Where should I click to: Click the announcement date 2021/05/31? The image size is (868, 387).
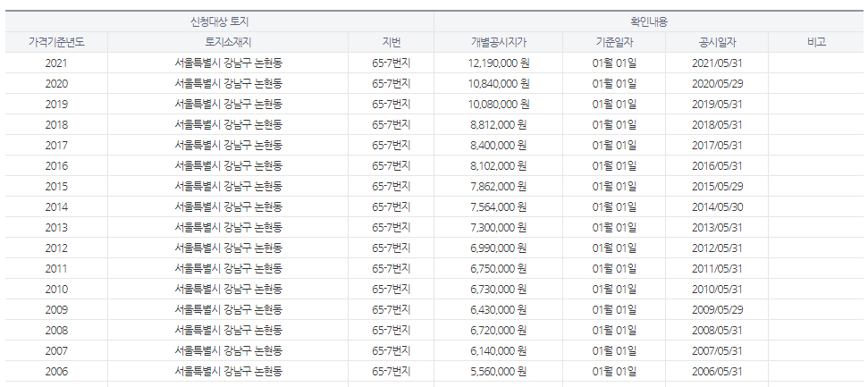717,63
